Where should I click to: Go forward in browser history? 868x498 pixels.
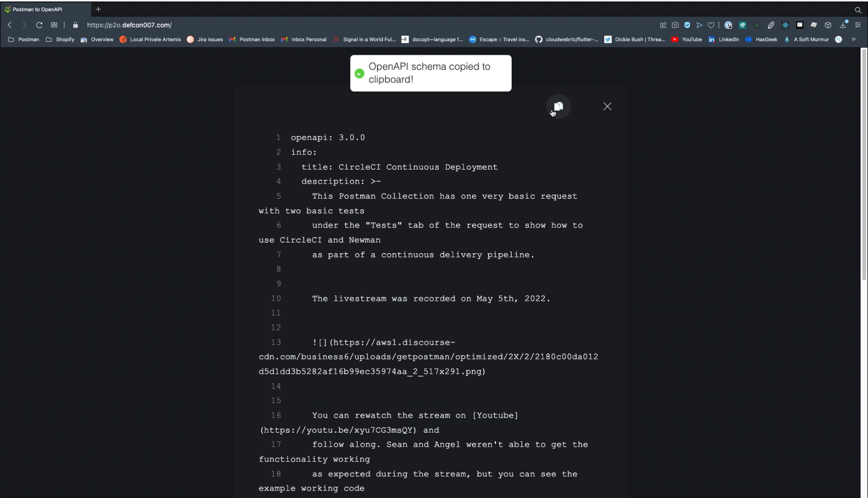[x=24, y=25]
